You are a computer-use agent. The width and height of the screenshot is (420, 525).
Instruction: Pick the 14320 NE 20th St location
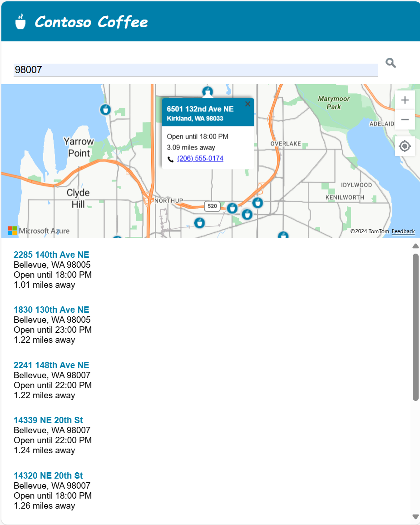point(48,475)
